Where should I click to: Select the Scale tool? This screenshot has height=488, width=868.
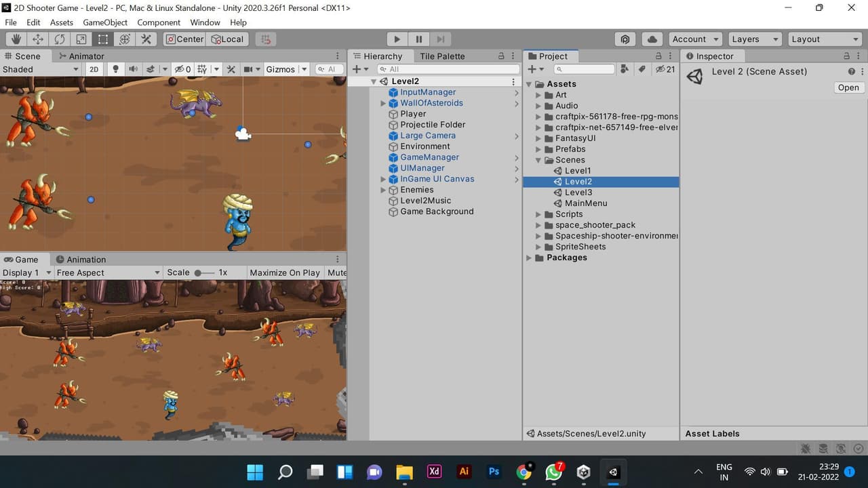[x=81, y=39]
